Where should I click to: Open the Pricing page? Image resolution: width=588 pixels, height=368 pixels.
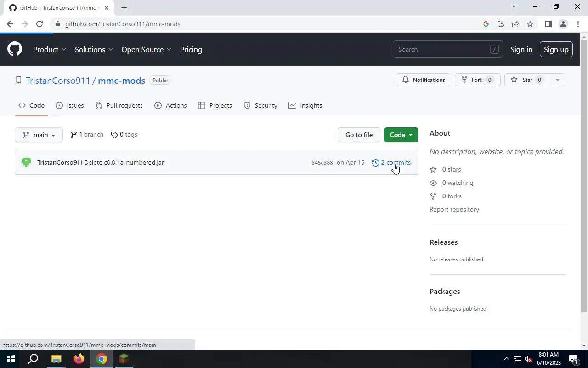pyautogui.click(x=191, y=49)
